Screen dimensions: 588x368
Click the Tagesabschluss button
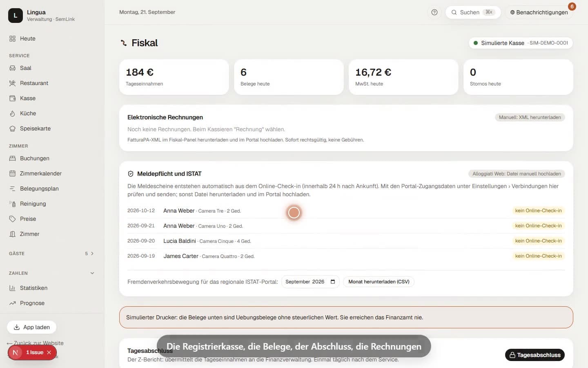535,355
